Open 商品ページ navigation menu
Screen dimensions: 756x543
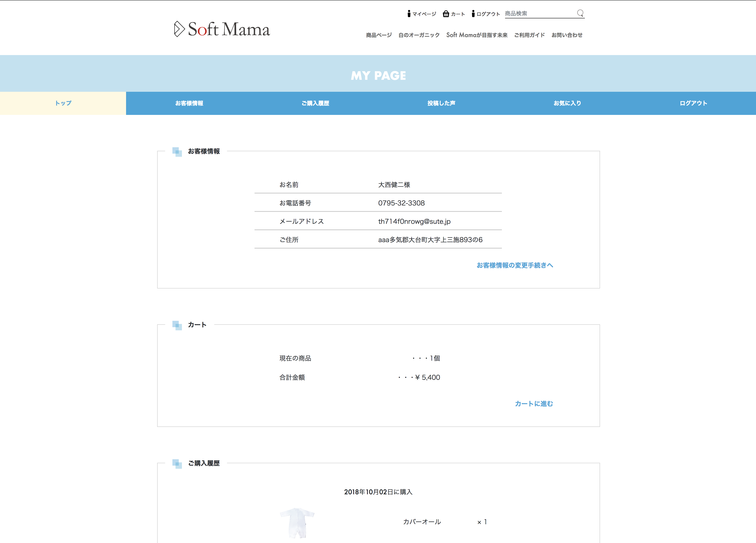[379, 35]
